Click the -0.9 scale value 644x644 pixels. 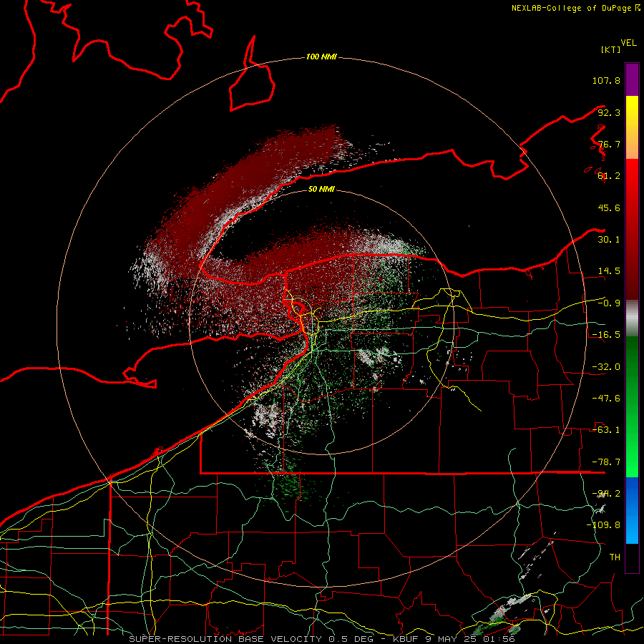tap(609, 303)
